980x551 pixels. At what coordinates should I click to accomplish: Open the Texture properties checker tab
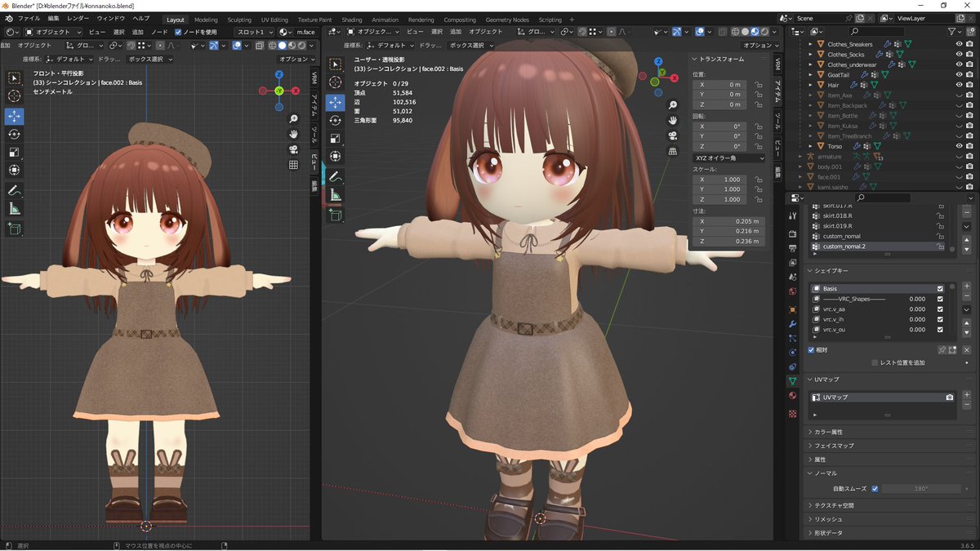tap(792, 414)
